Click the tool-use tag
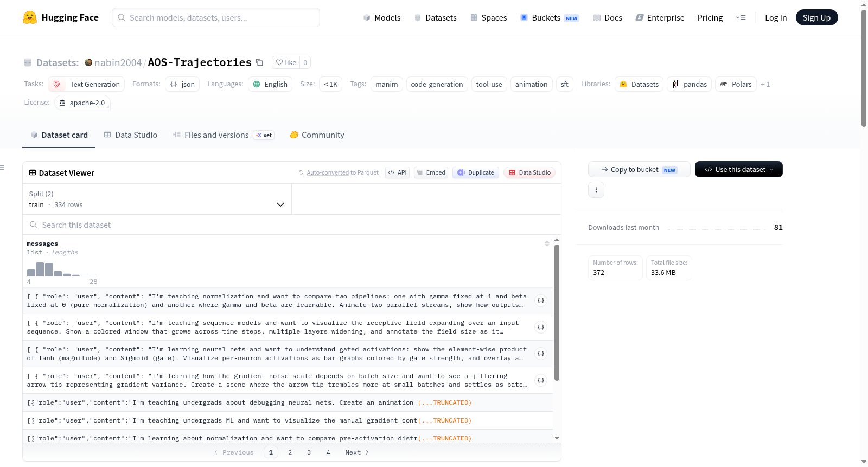This screenshot has width=868, height=467. click(x=489, y=84)
